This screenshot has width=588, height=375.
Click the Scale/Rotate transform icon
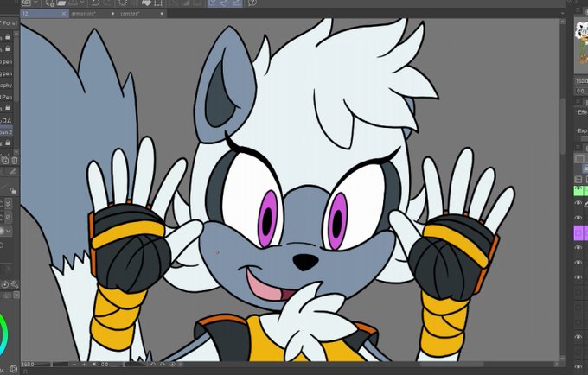click(158, 3)
